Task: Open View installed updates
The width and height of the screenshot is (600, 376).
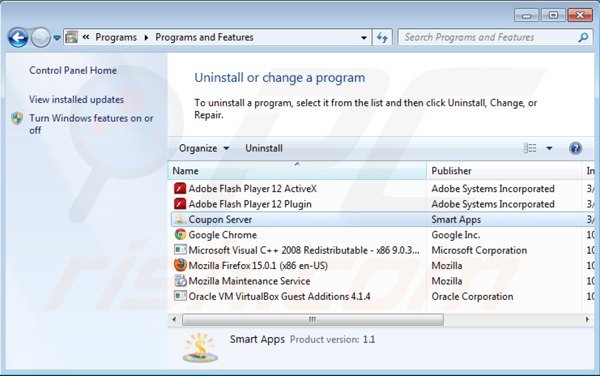Action: [77, 99]
